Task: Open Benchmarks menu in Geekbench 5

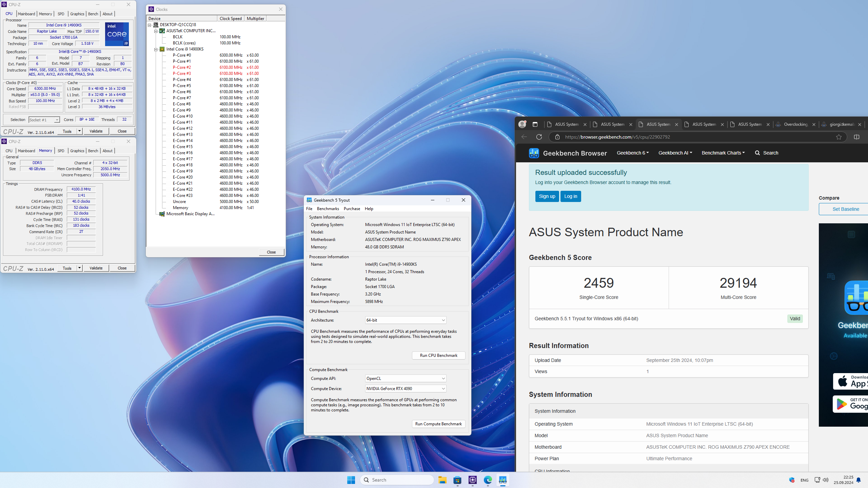Action: coord(328,209)
